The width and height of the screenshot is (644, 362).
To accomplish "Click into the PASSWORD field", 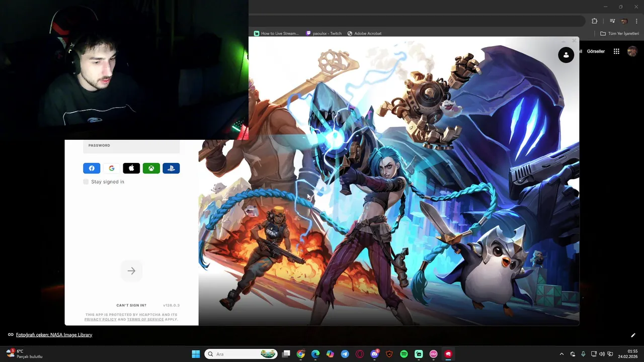I will click(x=131, y=146).
